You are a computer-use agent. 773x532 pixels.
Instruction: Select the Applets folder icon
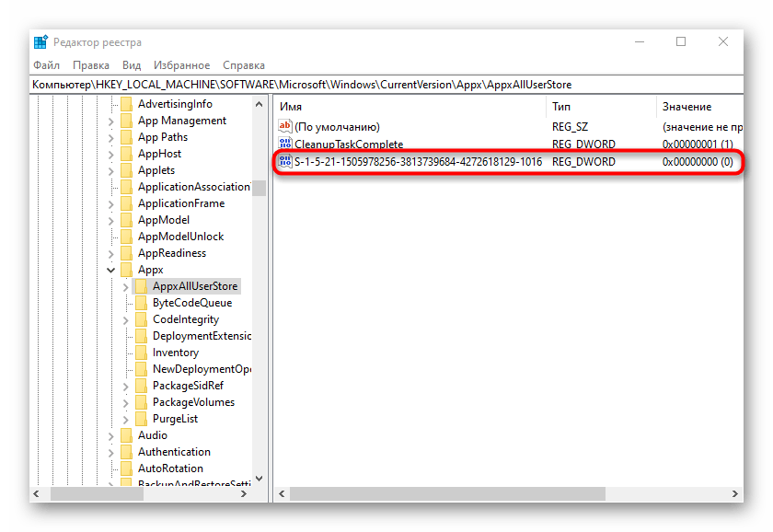[x=127, y=170]
